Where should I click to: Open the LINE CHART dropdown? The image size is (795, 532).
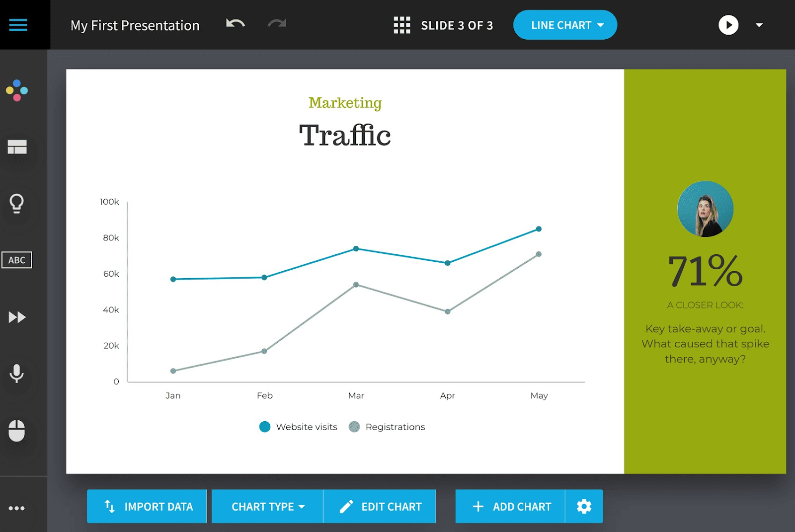[x=565, y=25]
